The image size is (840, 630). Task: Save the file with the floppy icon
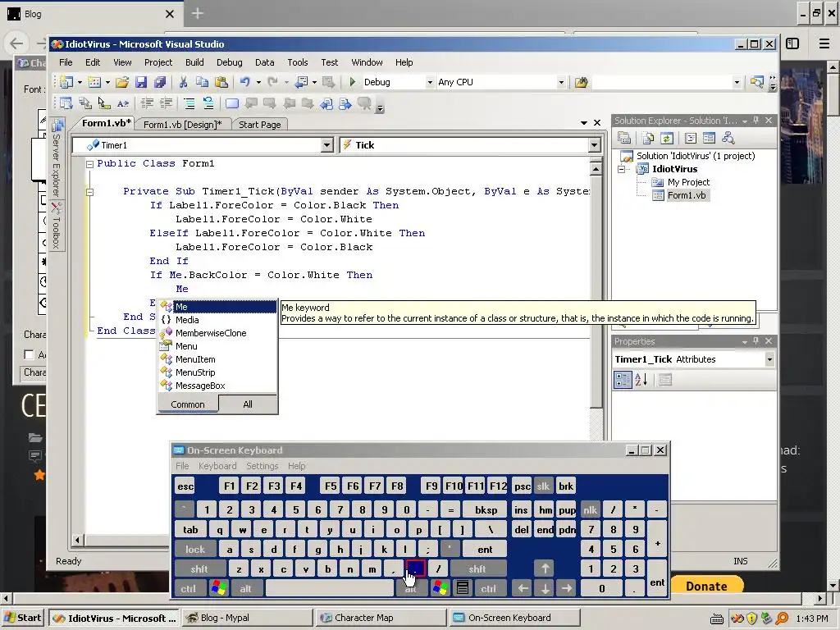[x=141, y=82]
